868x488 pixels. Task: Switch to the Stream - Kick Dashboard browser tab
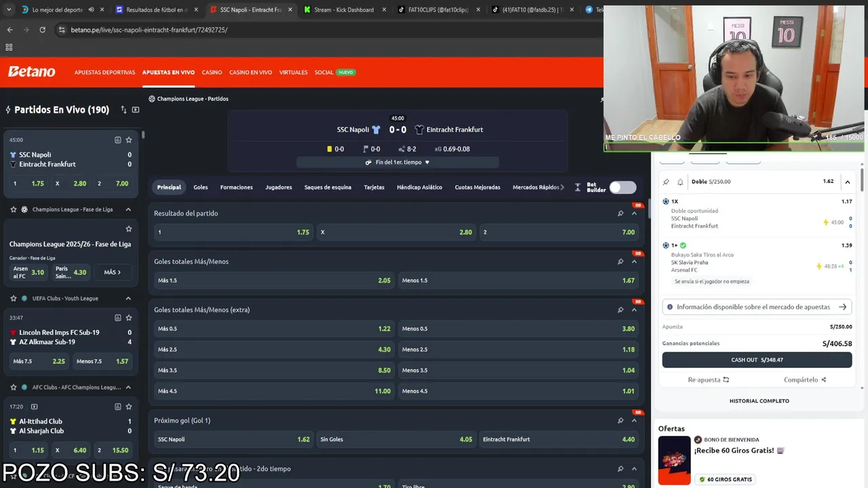tap(344, 10)
